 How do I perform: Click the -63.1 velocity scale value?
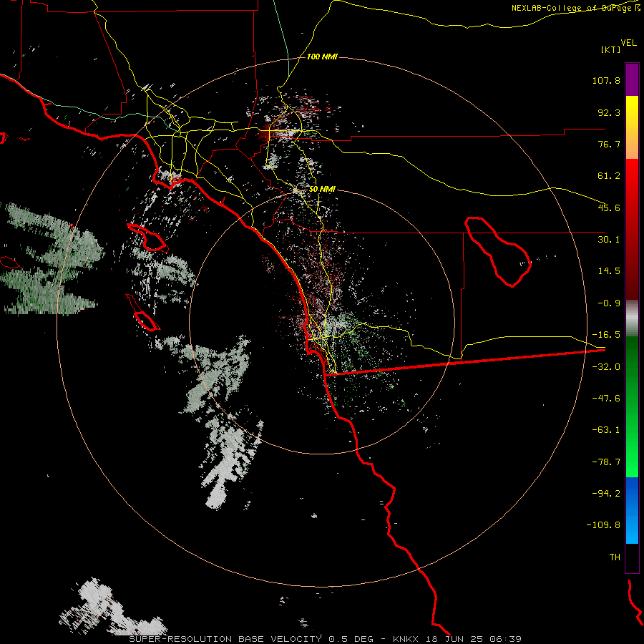pos(606,430)
